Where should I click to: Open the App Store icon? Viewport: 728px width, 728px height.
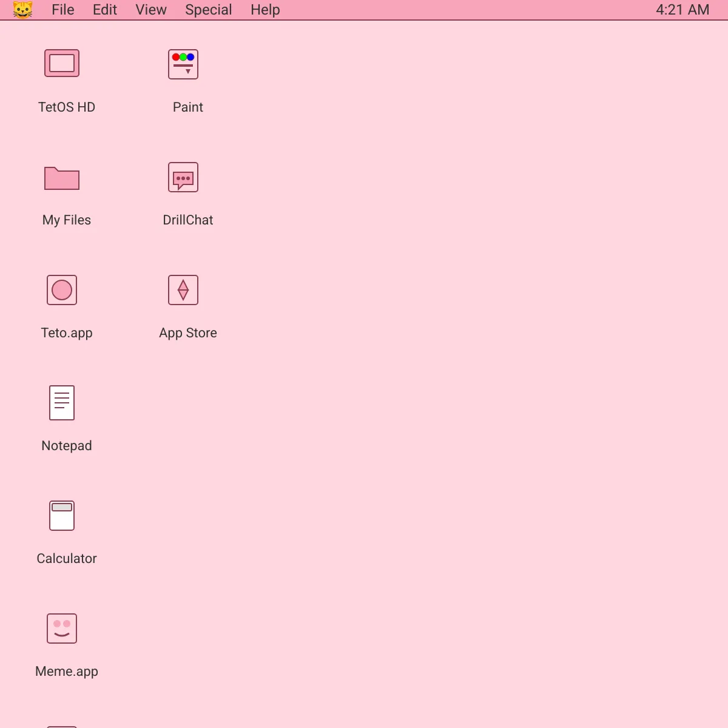[x=183, y=290]
